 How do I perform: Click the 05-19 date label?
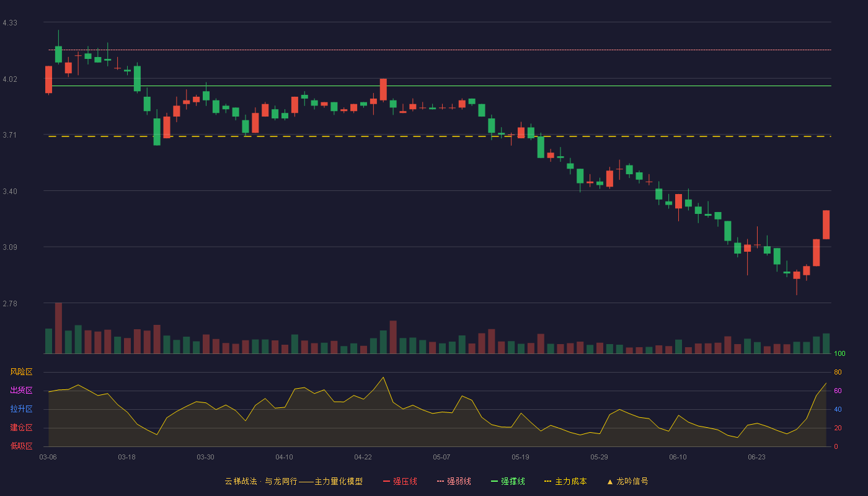(x=520, y=457)
